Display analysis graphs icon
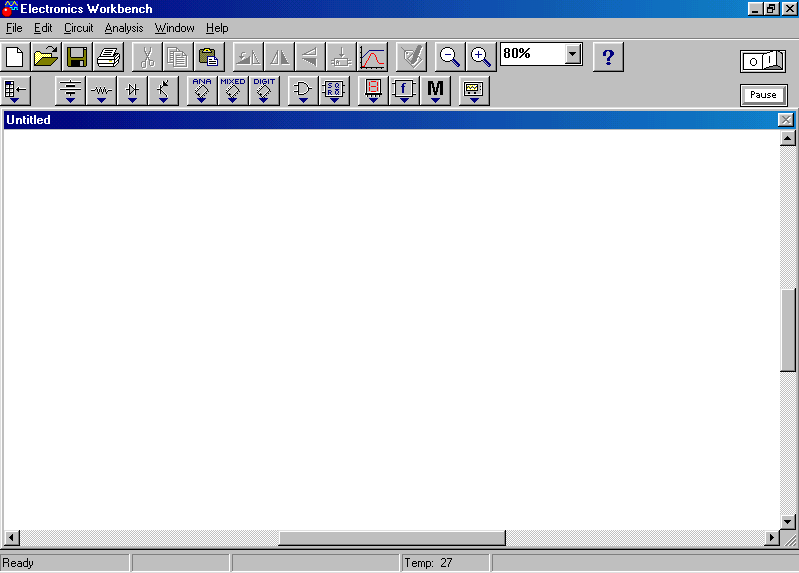The width and height of the screenshot is (799, 573). tap(372, 57)
